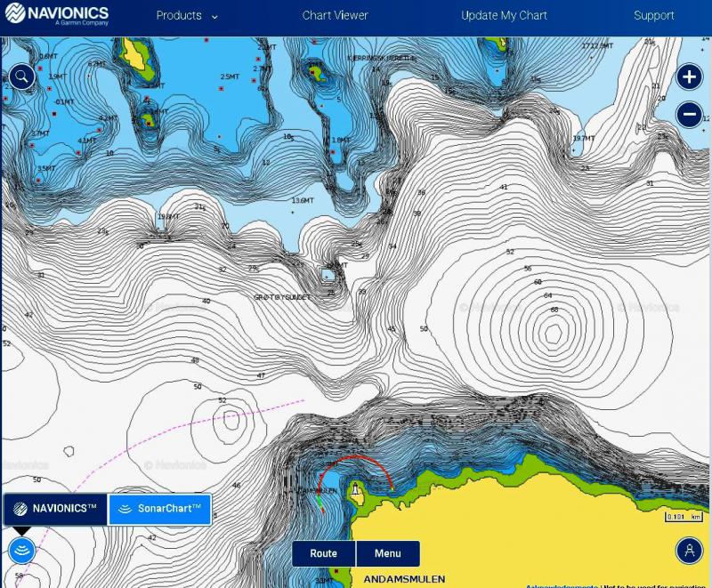Click the Navionics logo in header
The height and width of the screenshot is (588, 712).
pyautogui.click(x=56, y=15)
